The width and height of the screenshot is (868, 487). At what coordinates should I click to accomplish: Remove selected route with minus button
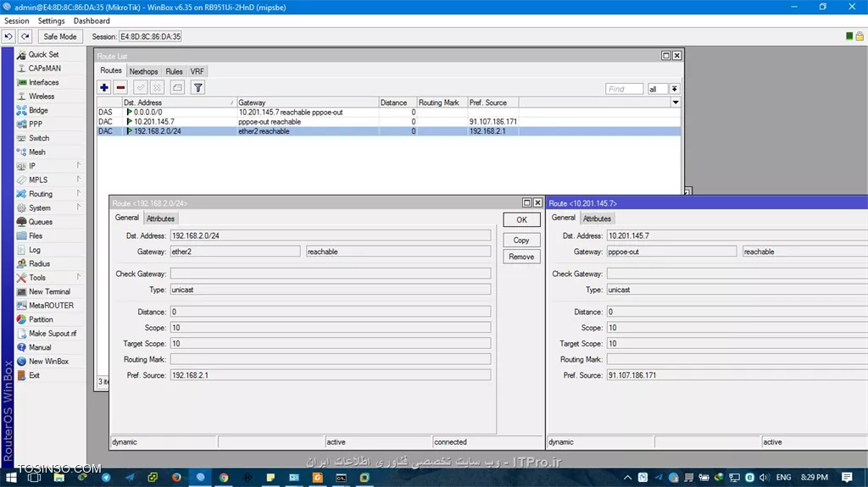tap(120, 87)
